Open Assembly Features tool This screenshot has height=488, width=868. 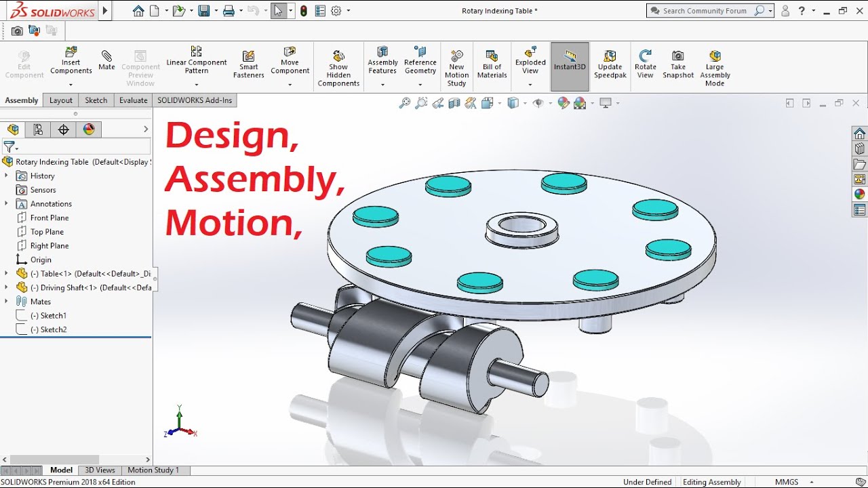point(382,61)
